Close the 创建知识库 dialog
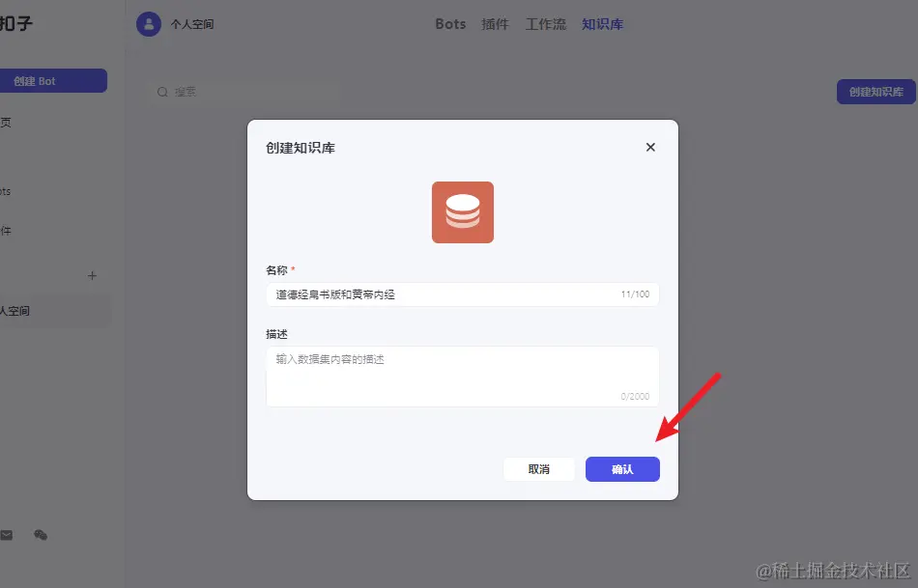 coord(650,148)
